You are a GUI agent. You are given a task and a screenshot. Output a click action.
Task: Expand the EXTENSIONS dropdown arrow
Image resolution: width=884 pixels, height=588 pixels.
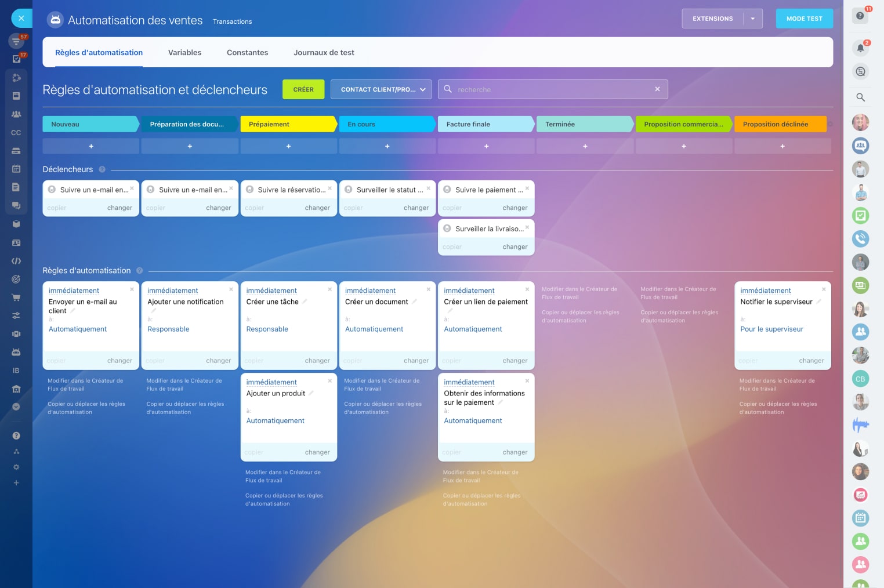[x=752, y=19]
